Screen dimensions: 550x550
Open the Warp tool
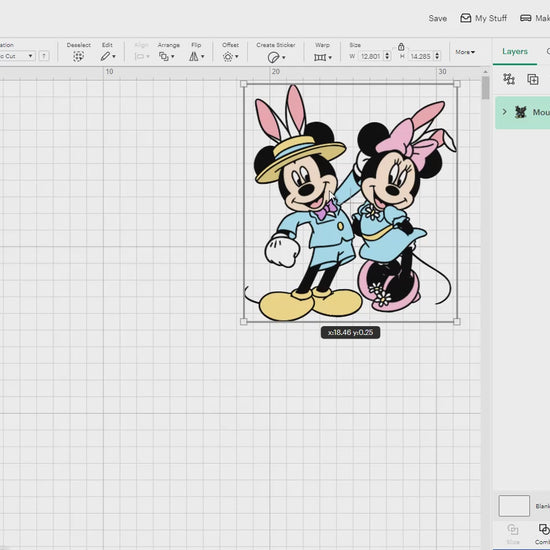click(320, 57)
